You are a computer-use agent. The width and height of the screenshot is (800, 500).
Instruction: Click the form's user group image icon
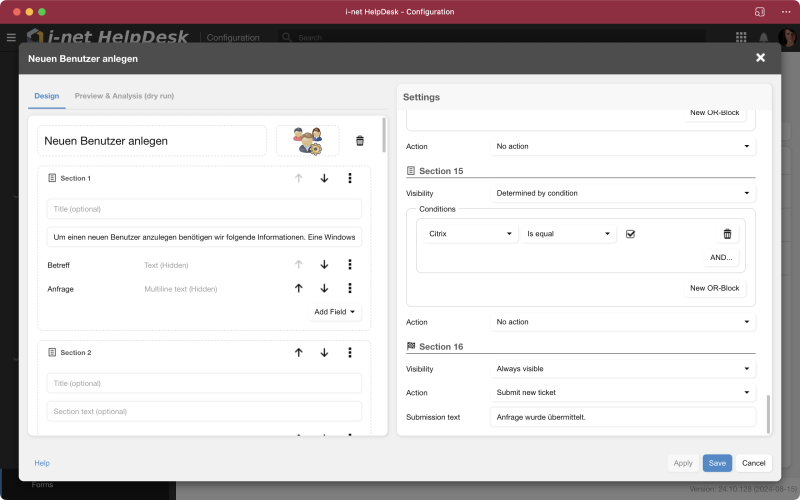[307, 141]
